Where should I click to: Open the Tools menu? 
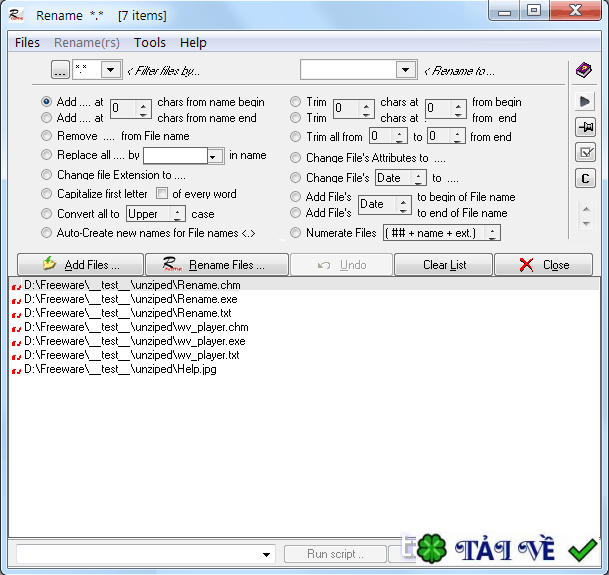pyautogui.click(x=150, y=42)
